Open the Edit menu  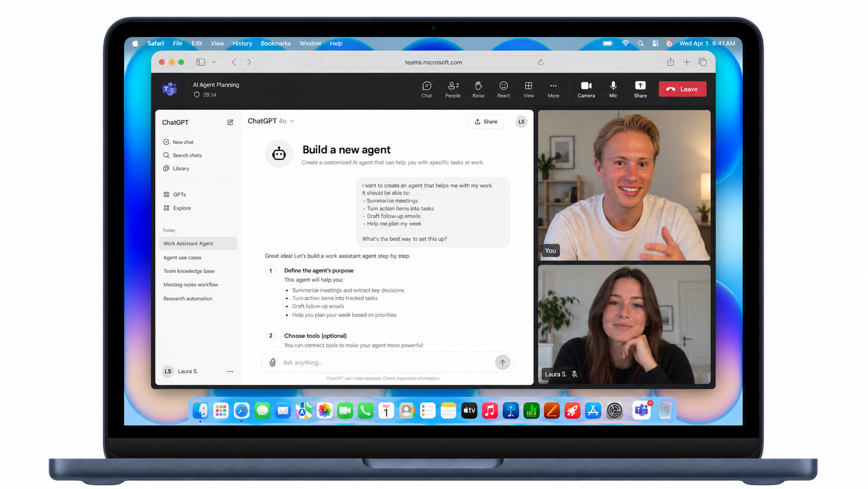(197, 44)
